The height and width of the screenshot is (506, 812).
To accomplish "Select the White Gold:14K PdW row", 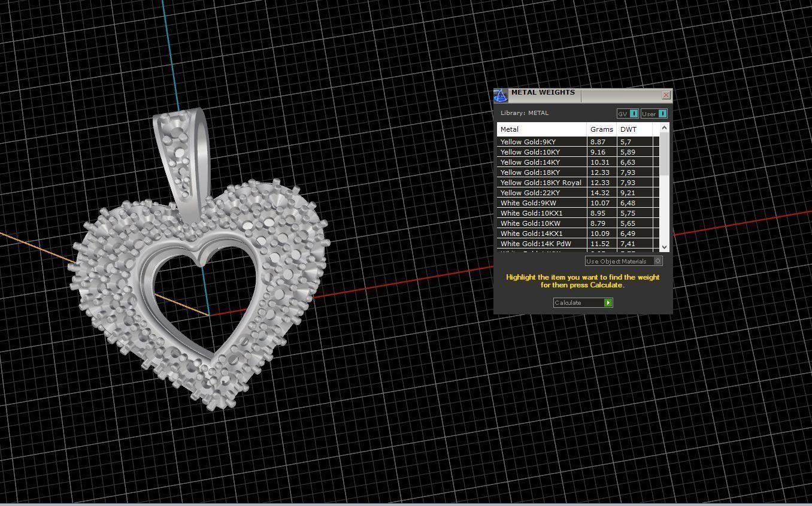I will click(578, 244).
